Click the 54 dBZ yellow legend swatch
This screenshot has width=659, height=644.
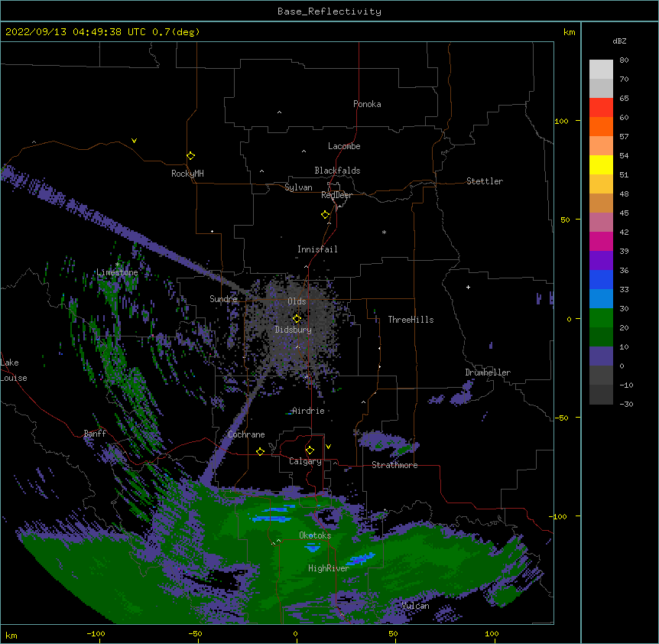click(x=601, y=164)
